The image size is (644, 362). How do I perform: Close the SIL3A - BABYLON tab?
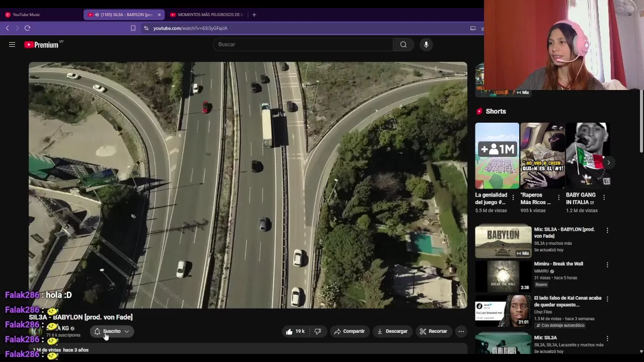159,15
